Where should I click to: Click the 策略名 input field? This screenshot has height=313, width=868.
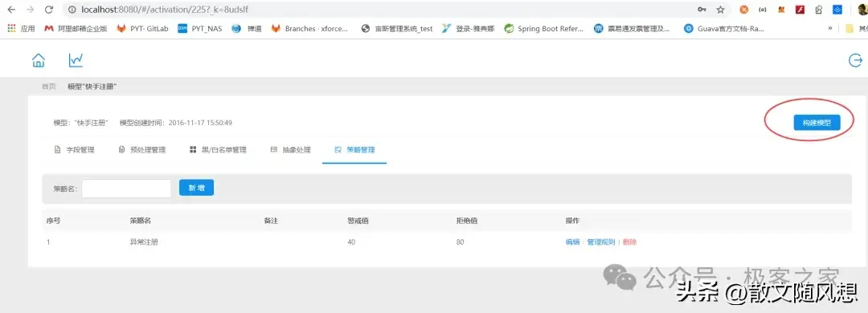tap(126, 189)
